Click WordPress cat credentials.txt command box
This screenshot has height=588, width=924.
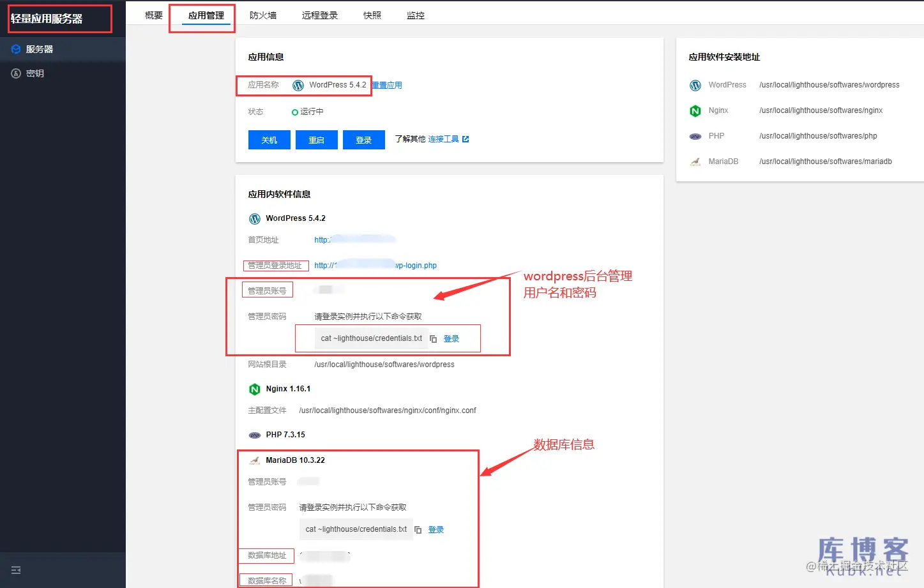point(372,338)
